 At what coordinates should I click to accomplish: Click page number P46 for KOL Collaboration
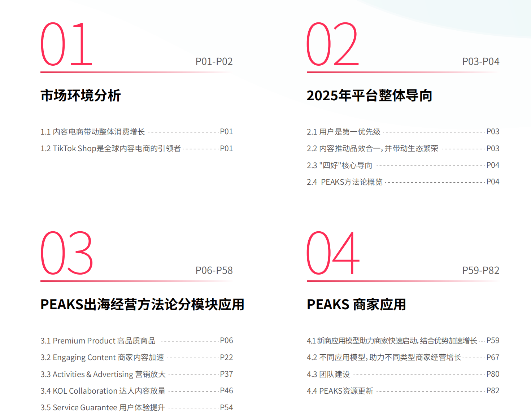[226, 391]
